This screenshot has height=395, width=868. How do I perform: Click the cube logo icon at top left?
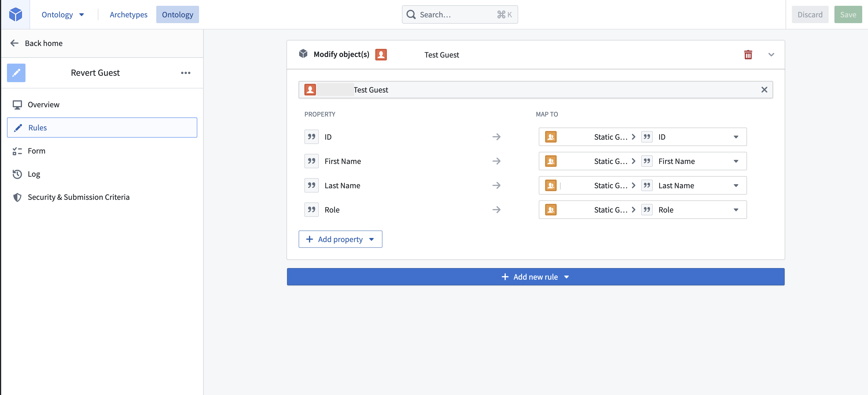tap(16, 14)
